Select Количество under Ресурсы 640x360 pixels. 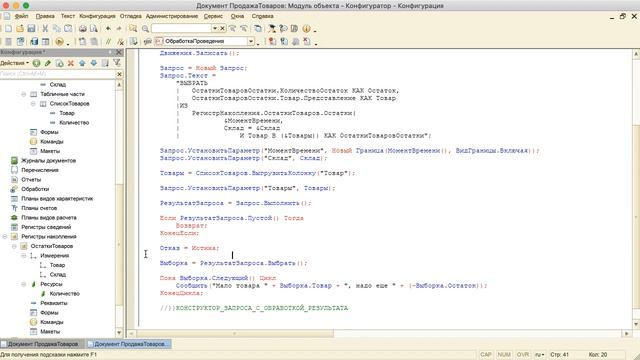point(64,294)
